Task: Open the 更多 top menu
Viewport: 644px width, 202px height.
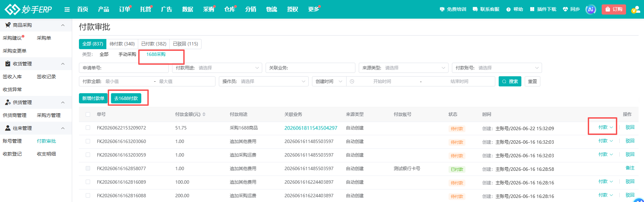Action: tap(314, 9)
